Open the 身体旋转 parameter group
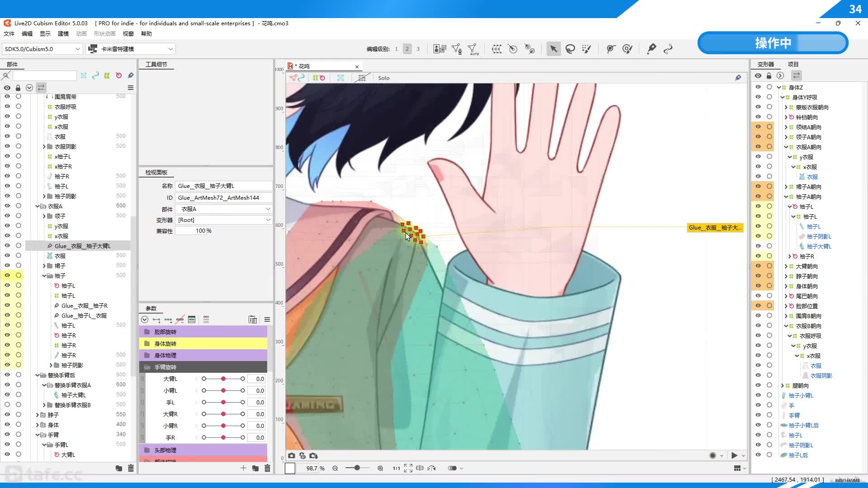Screen dimensions: 868x488 click(203, 343)
